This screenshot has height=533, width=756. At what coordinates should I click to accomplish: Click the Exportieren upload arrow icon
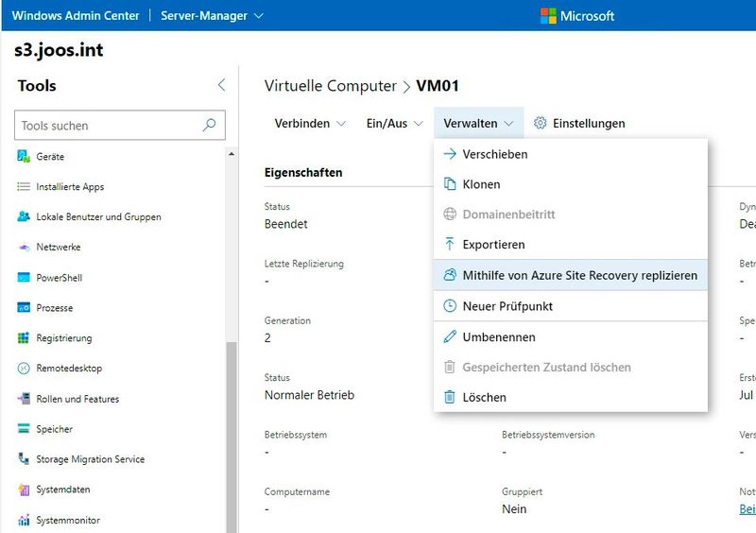(x=450, y=244)
